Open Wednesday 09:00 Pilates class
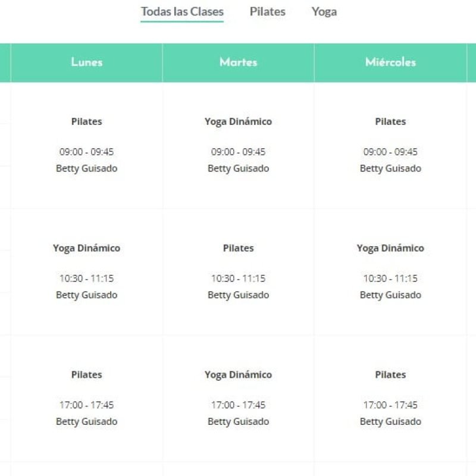Image resolution: width=476 pixels, height=476 pixels. point(390,121)
